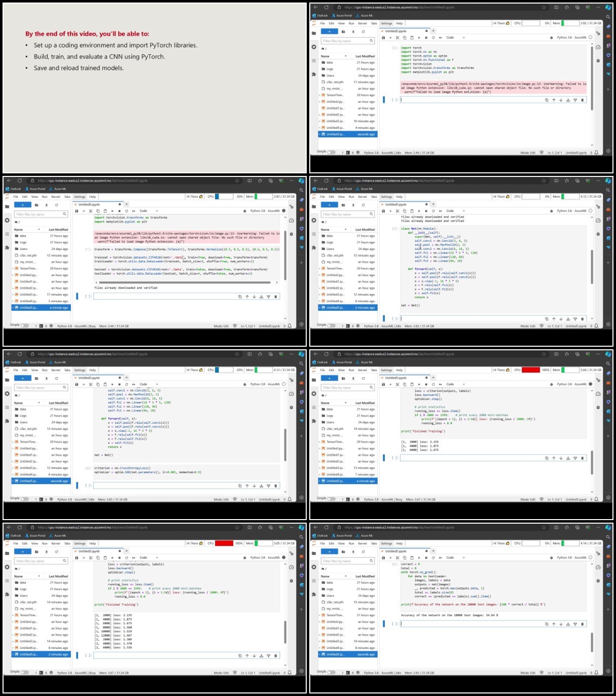In the Net class frame, click the Python 3.8 - AzureML kernel name
Image resolution: width=616 pixels, height=696 pixels.
(x=571, y=211)
